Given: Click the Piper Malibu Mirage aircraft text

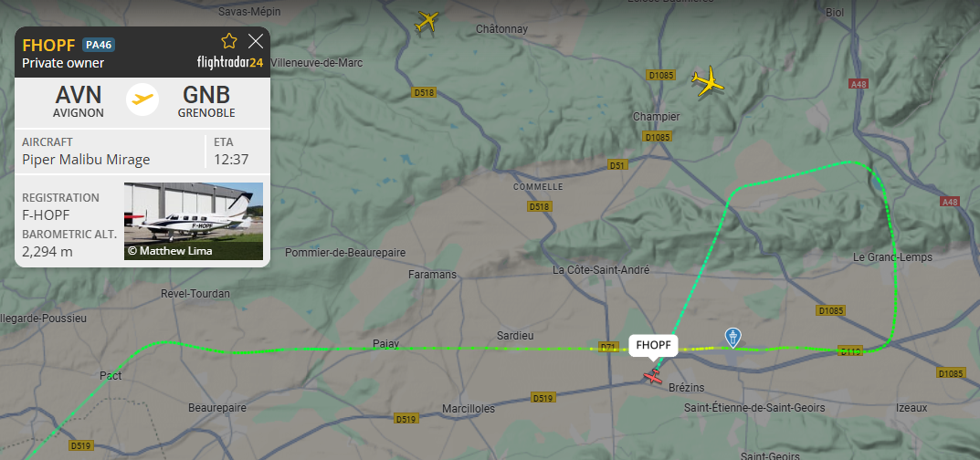Looking at the screenshot, I should coord(86,160).
